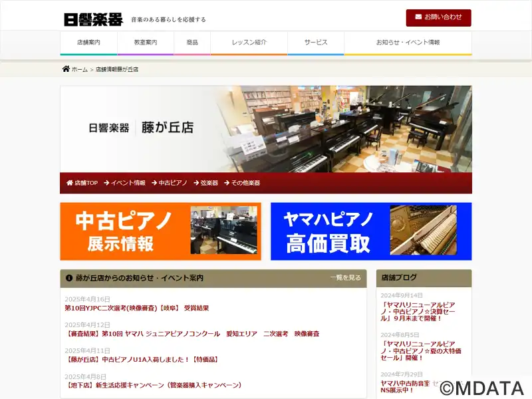The image size is (532, 399).
Task: Click the 店舗情報藤が丘店 breadcrumb text
Action: [x=117, y=70]
